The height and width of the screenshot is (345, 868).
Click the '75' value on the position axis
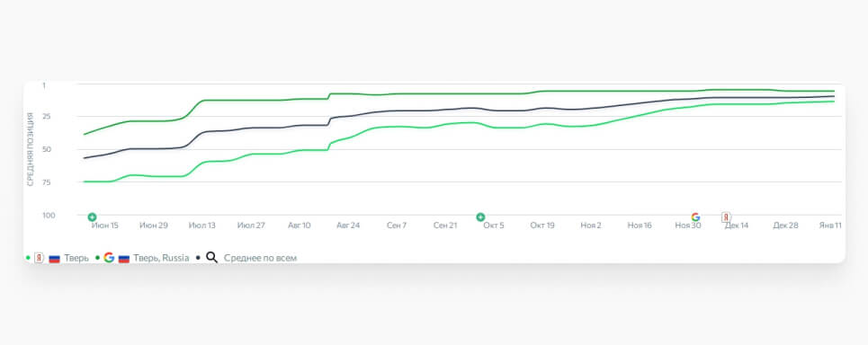coord(47,181)
